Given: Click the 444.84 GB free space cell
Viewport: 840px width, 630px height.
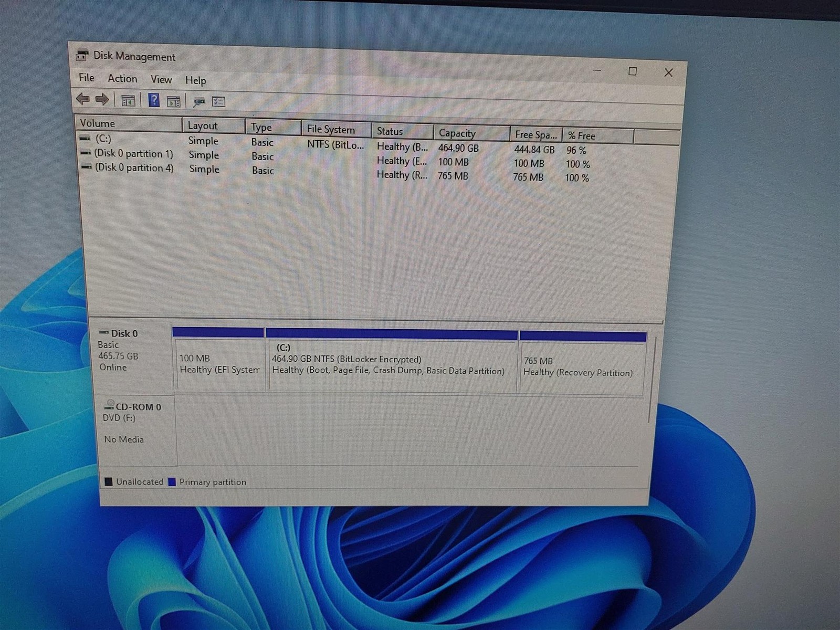Looking at the screenshot, I should 534,150.
